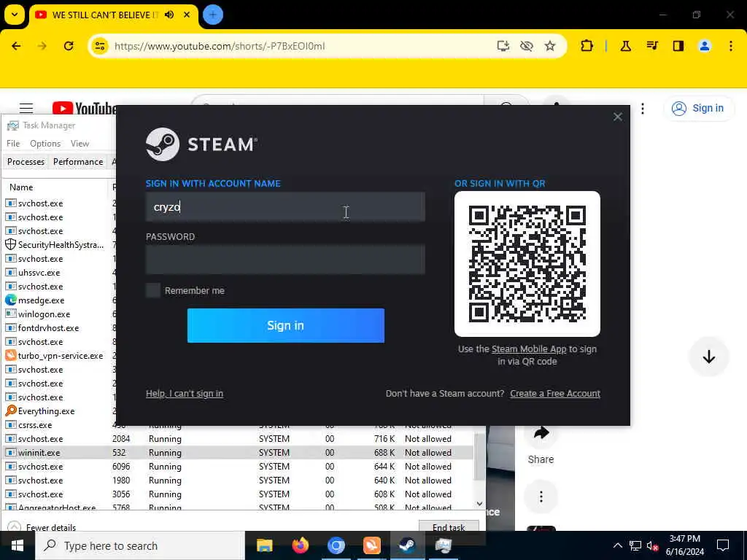Image resolution: width=747 pixels, height=560 pixels.
Task: Open the Windows Start menu
Action: click(x=18, y=545)
